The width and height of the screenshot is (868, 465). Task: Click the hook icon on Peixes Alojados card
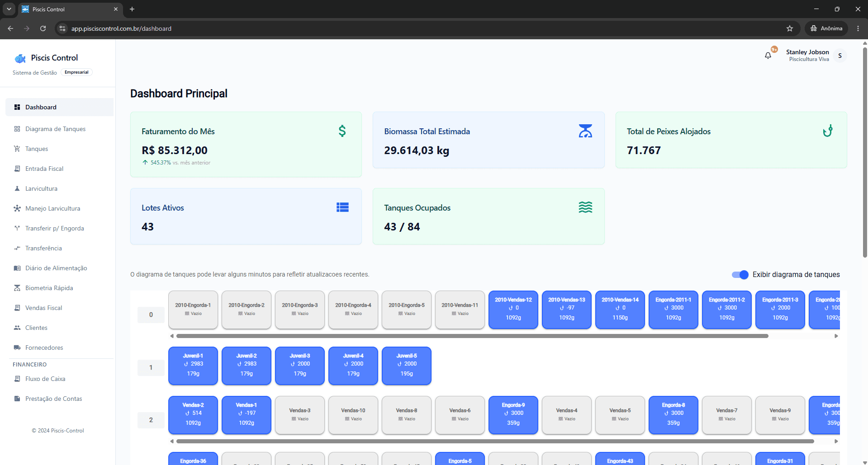[828, 131]
